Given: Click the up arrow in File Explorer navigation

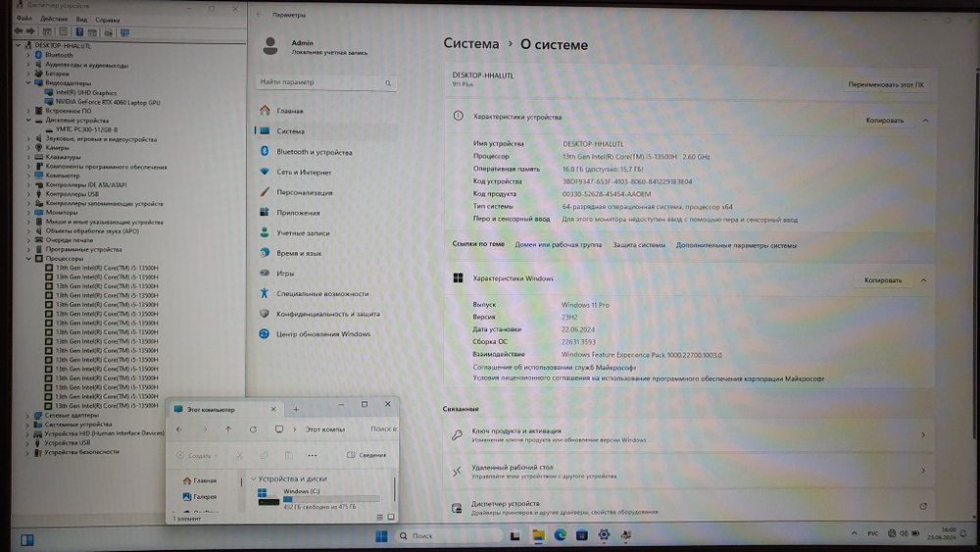Looking at the screenshot, I should coord(228,429).
